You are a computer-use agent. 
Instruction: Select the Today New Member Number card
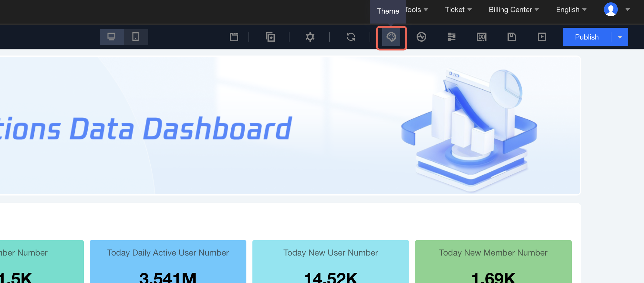click(493, 262)
